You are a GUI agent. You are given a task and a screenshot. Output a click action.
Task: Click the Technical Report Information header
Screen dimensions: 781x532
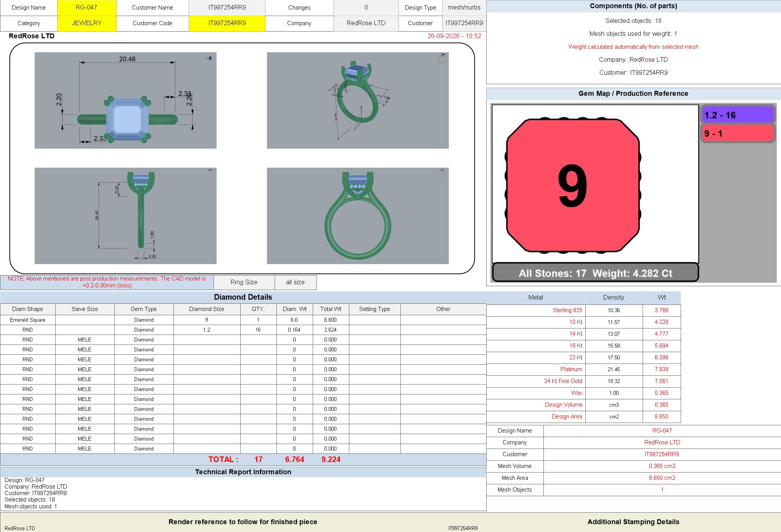(243, 472)
